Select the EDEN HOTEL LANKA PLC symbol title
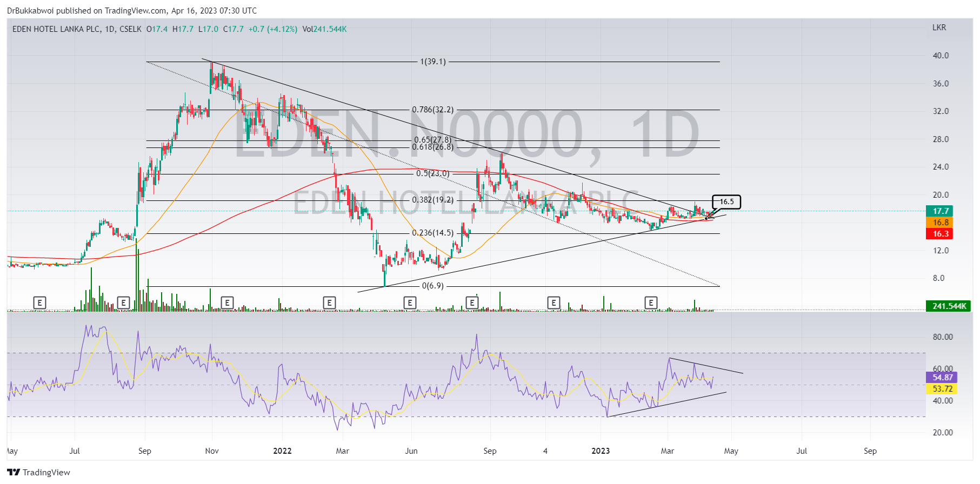Image resolution: width=980 pixels, height=484 pixels. (56, 29)
